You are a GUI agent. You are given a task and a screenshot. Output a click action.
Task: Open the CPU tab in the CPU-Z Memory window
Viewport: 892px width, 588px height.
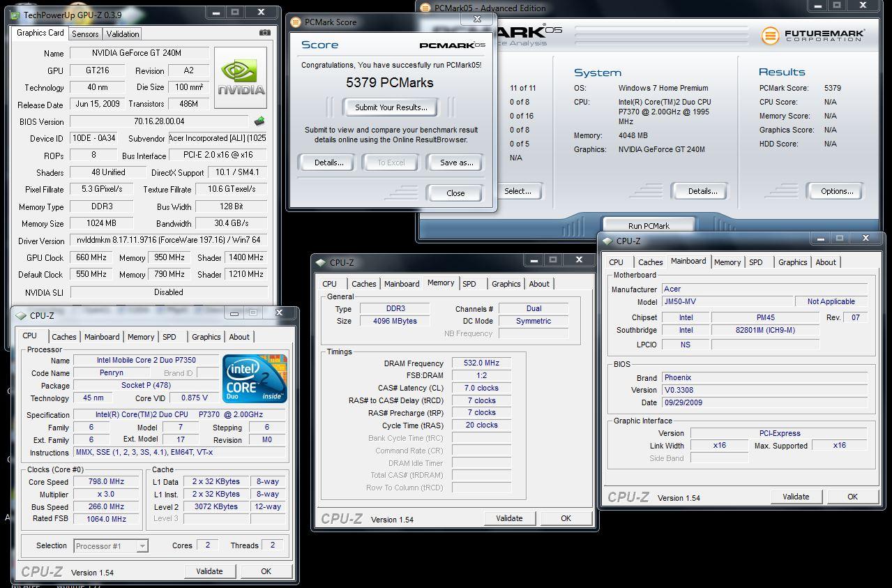[330, 284]
